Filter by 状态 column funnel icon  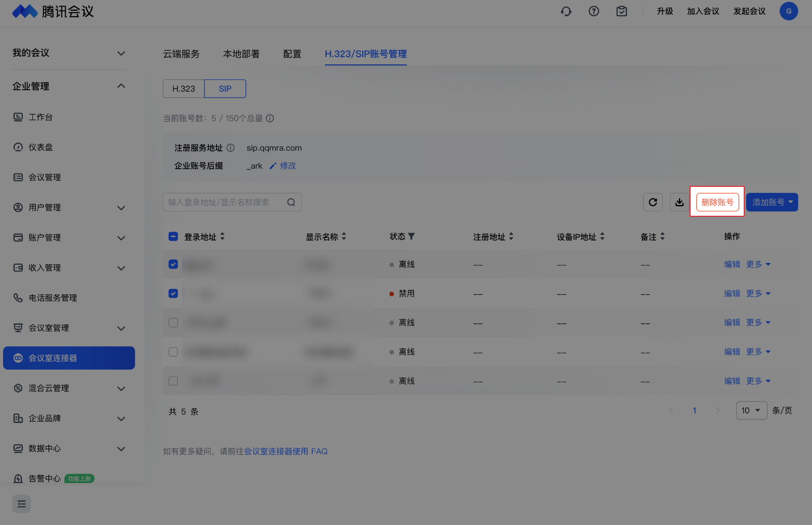point(411,237)
